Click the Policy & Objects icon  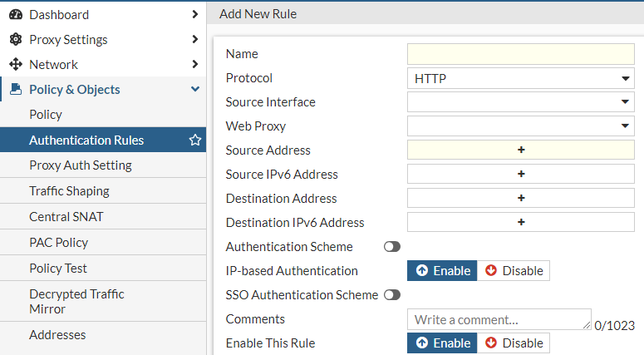click(x=15, y=89)
